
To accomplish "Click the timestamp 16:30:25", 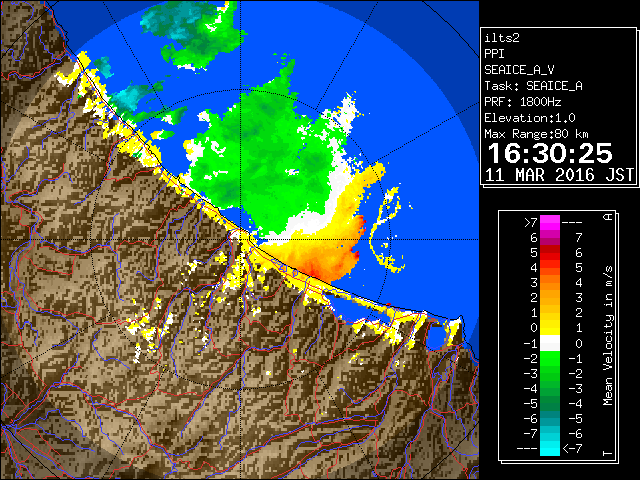I will pyautogui.click(x=550, y=153).
